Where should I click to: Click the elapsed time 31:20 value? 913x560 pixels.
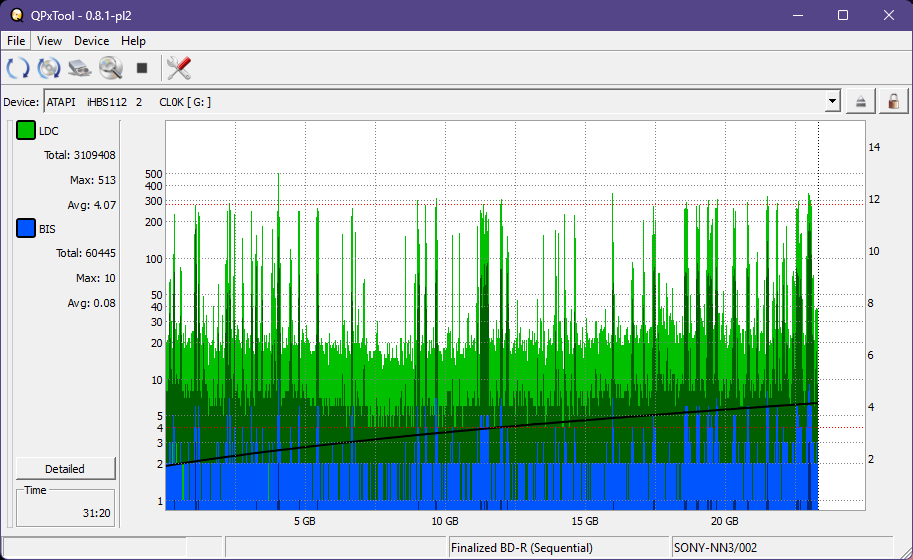point(96,513)
